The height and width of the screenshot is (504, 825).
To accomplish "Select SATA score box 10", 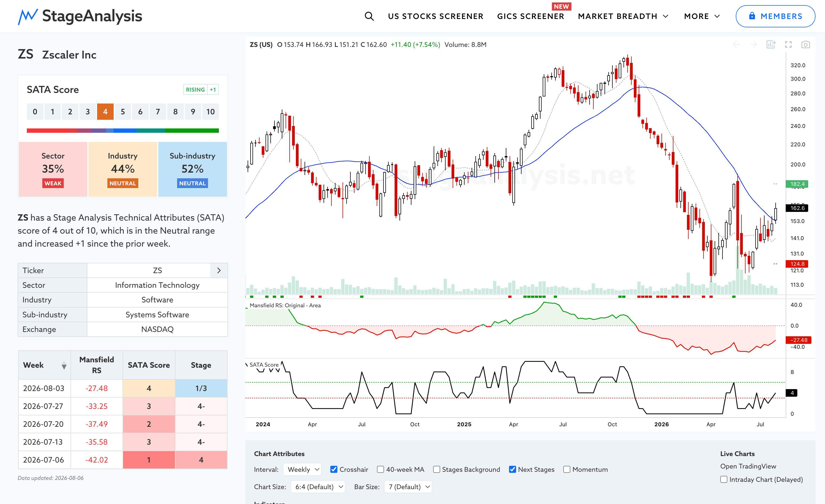I will tap(210, 111).
